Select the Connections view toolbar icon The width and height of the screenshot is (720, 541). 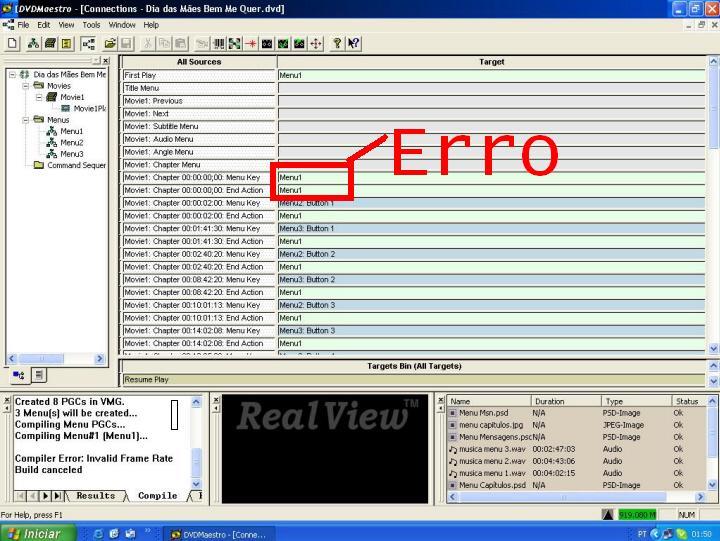(x=88, y=44)
